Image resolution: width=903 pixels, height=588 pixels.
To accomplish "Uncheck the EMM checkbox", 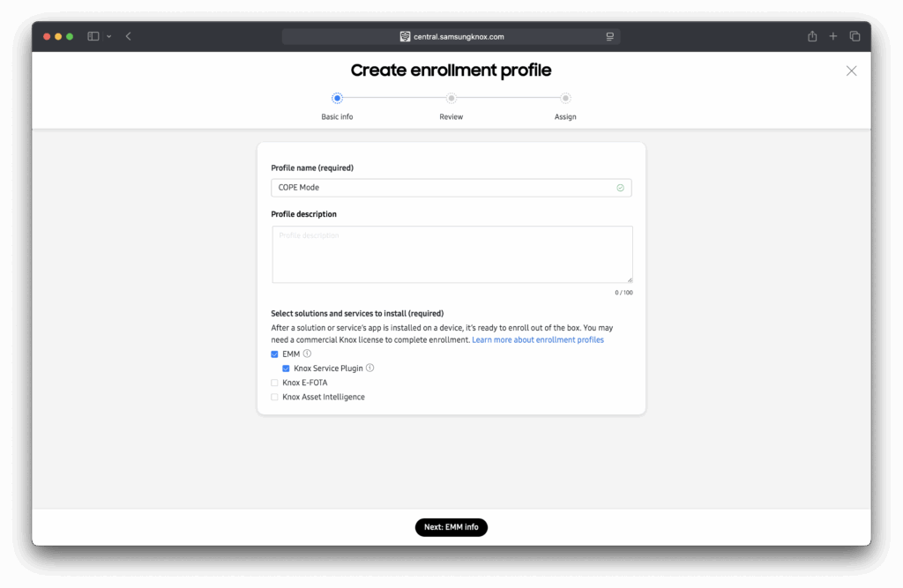I will (x=275, y=354).
